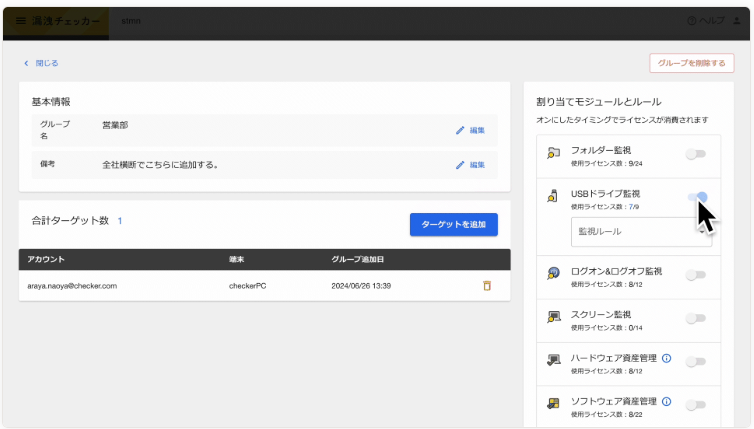
Task: Click 編集 link for グループ名
Action: point(477,130)
